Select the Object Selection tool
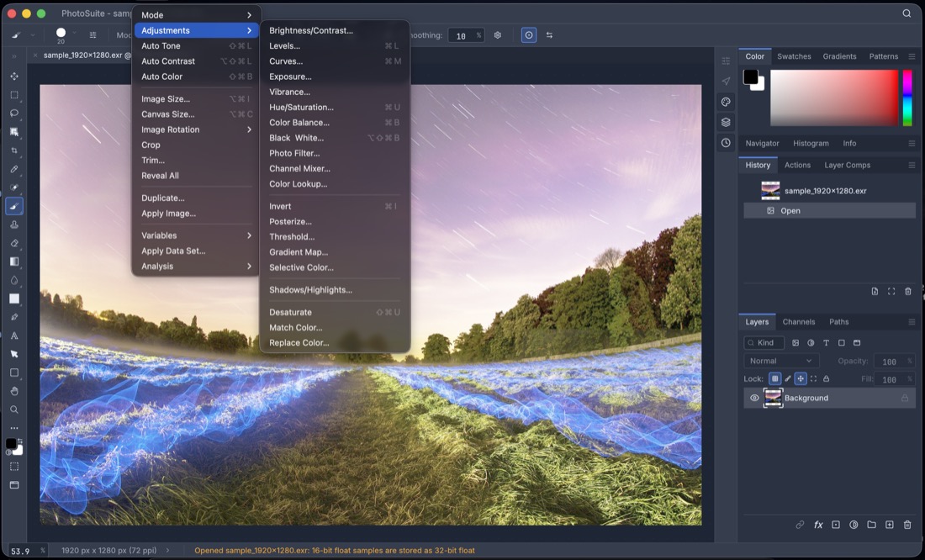The image size is (925, 560). tap(14, 131)
